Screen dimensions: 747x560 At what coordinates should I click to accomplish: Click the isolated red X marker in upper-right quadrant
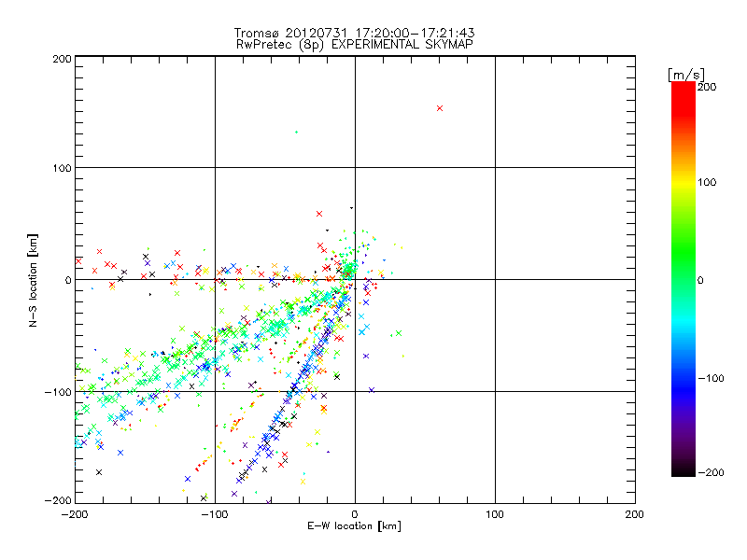(440, 108)
